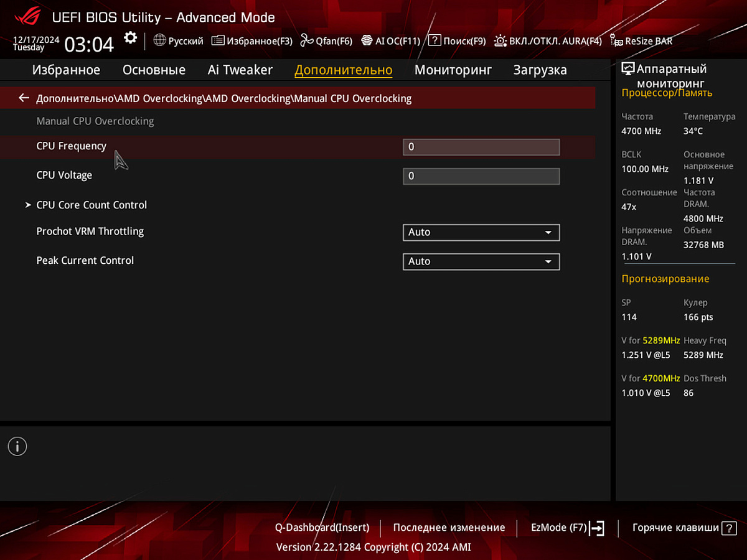Select the Prochot VRM Throttling label

pyautogui.click(x=90, y=231)
